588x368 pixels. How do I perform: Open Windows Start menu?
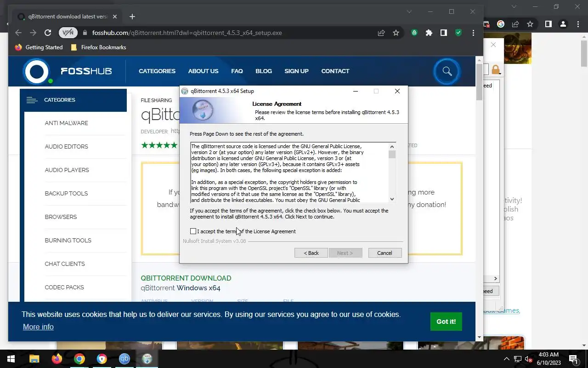11,359
